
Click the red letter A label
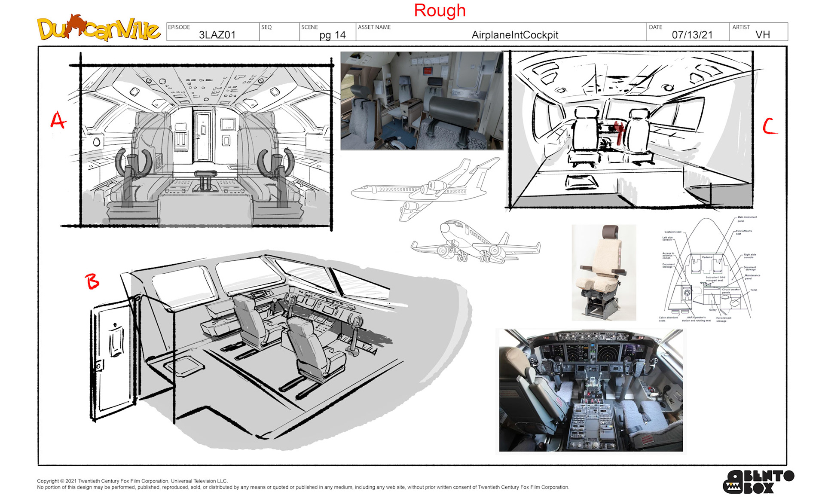58,120
